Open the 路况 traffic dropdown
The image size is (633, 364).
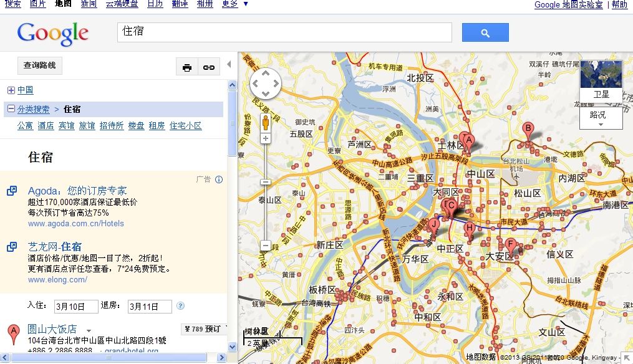coord(601,118)
